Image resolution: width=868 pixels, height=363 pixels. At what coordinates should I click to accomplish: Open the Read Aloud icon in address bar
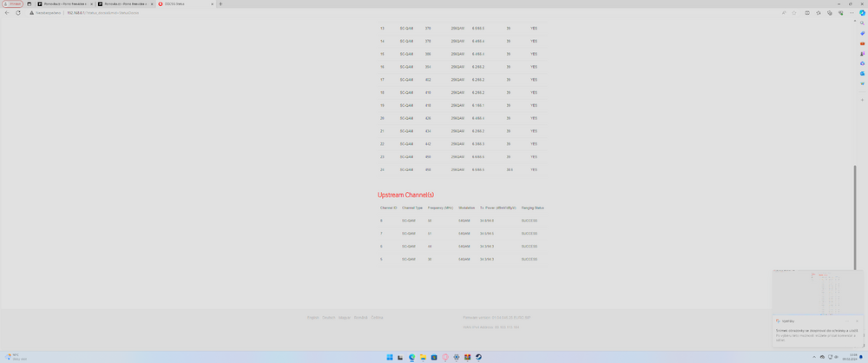783,13
